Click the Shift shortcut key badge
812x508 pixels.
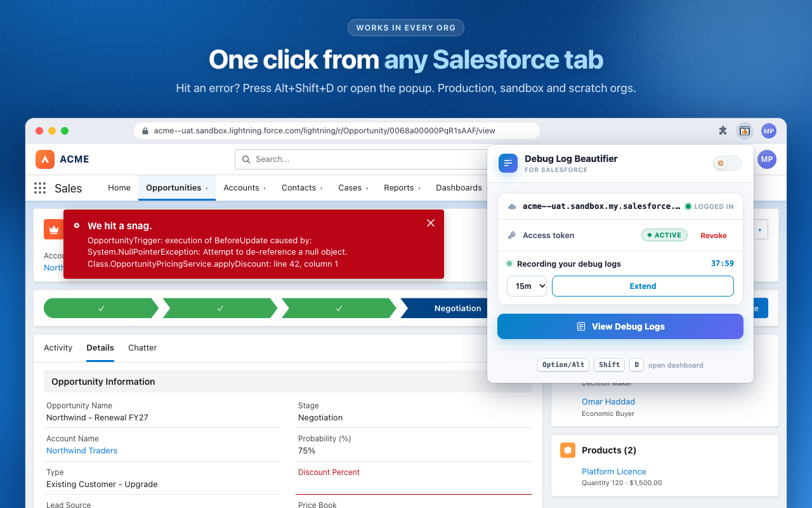(x=609, y=365)
